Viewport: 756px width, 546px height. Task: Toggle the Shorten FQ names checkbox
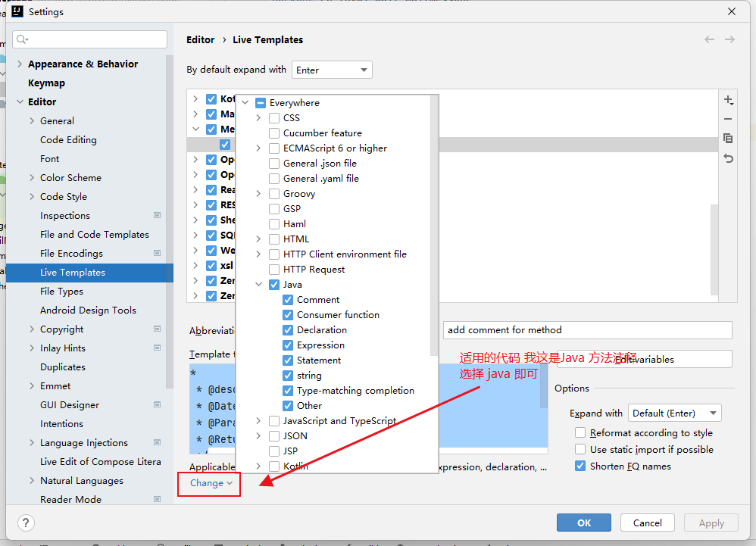point(580,466)
